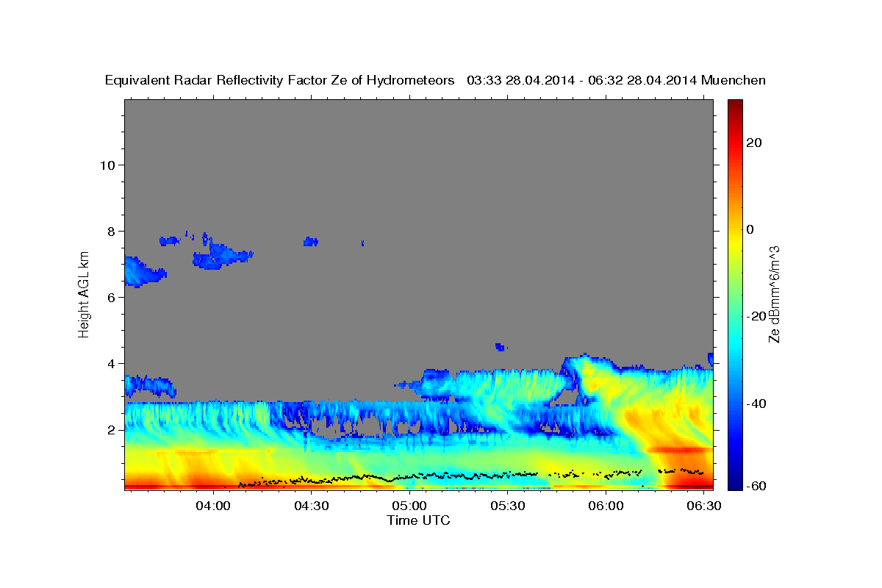This screenshot has width=882, height=588.
Task: Click the "05:00" time tick label
Action: 410,506
